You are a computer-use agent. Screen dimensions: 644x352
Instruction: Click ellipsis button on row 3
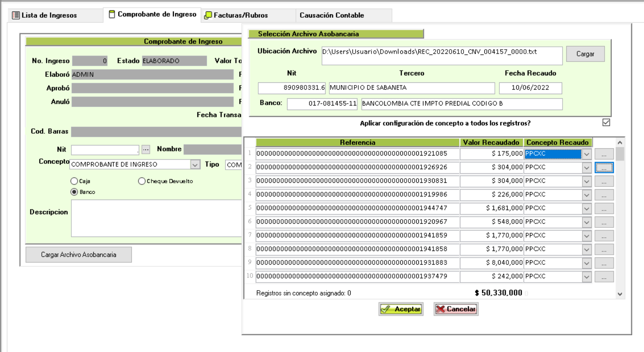(x=604, y=182)
